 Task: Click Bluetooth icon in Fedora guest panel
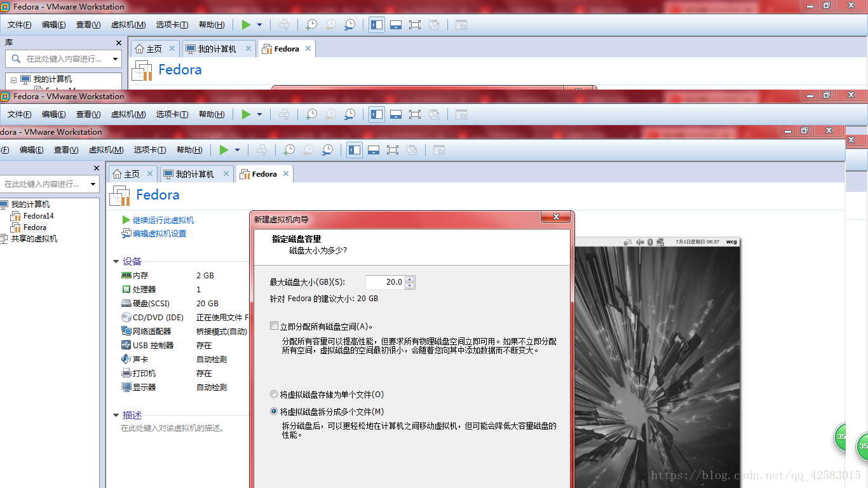pyautogui.click(x=650, y=241)
